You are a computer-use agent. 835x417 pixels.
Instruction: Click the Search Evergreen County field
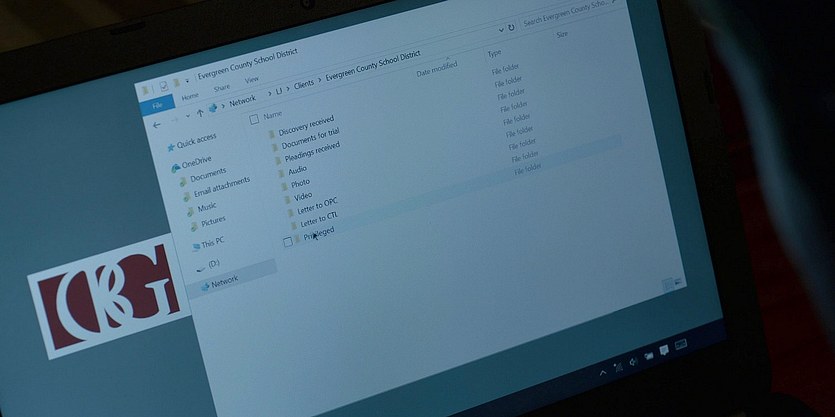570,14
